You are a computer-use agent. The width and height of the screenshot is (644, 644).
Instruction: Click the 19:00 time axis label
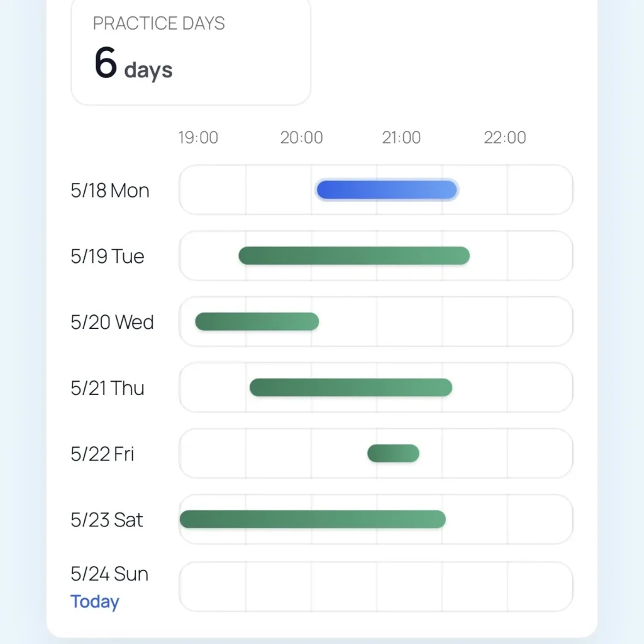coord(198,138)
